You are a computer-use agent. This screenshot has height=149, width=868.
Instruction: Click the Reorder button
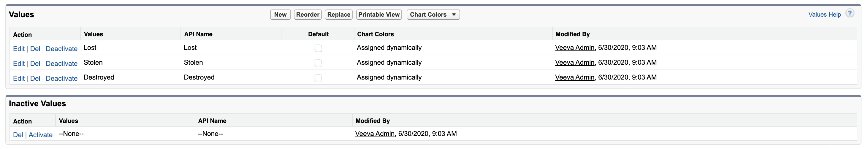308,15
